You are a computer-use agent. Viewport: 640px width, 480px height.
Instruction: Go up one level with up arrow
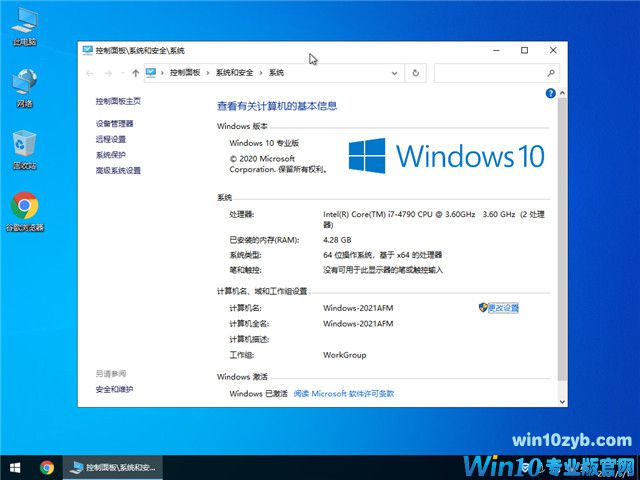[136, 73]
